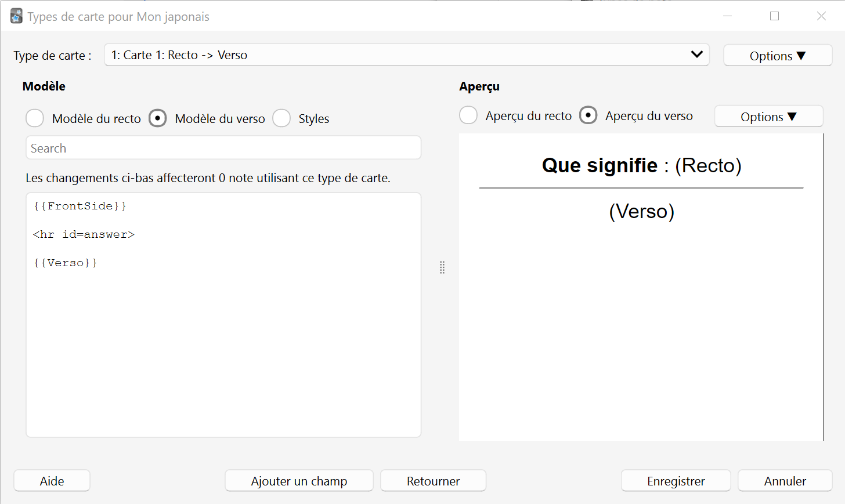The width and height of the screenshot is (845, 504).
Task: Maximize the Types de carte window
Action: 774,16
